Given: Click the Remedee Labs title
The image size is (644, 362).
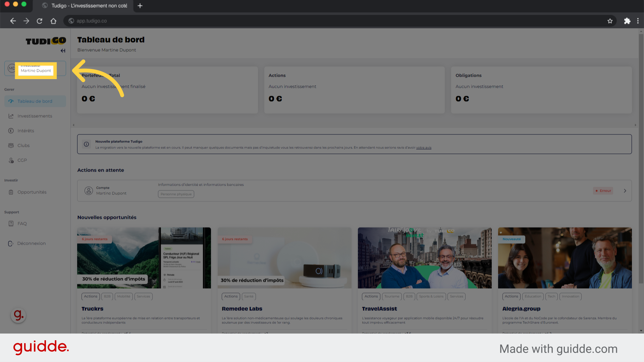Looking at the screenshot, I should pos(242,309).
